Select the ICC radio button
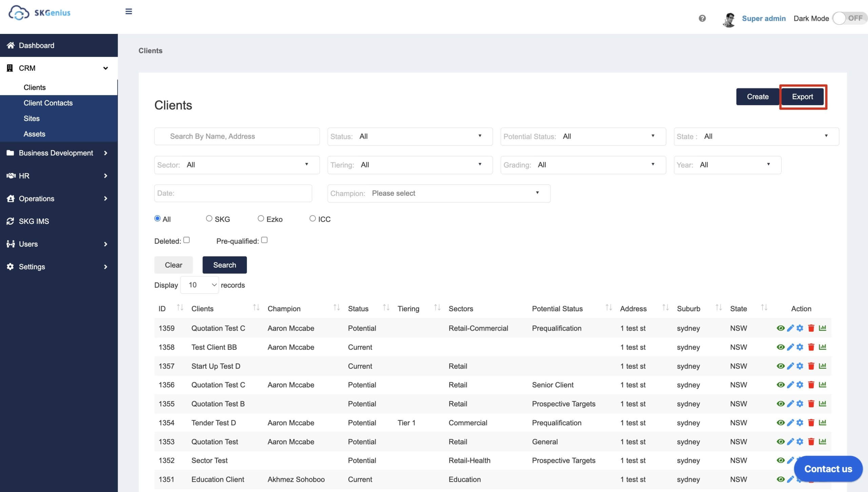Screen dimensions: 868x492 pyautogui.click(x=313, y=218)
